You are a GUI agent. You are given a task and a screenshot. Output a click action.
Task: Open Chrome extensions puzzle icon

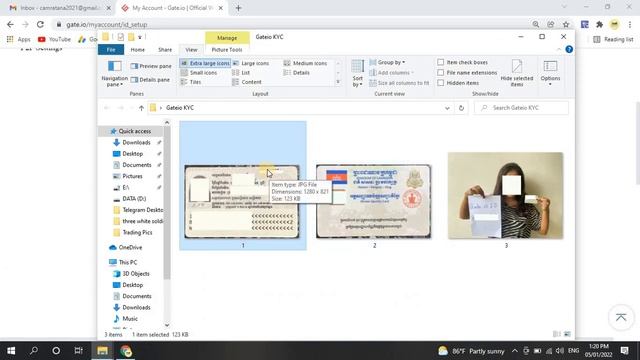pos(599,24)
